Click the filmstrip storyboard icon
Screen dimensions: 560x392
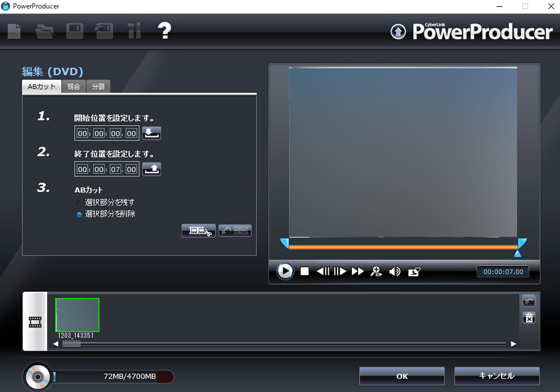point(35,322)
